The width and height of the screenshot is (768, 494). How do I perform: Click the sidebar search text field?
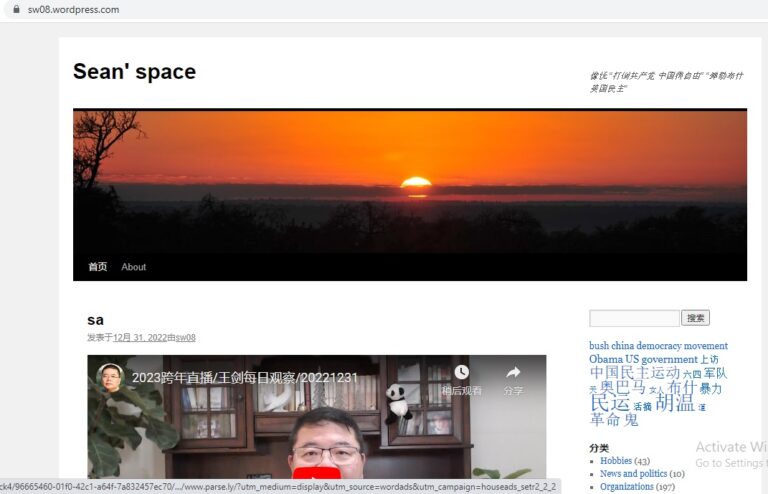click(634, 318)
